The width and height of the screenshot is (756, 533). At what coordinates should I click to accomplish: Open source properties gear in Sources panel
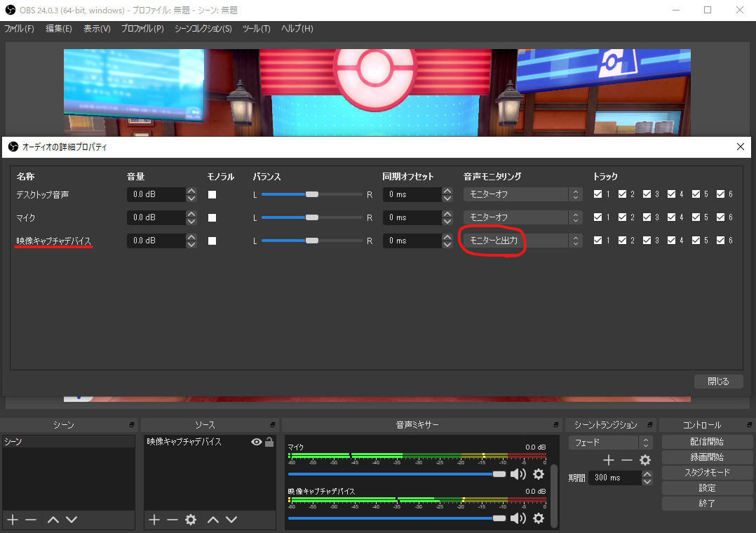pyautogui.click(x=191, y=520)
